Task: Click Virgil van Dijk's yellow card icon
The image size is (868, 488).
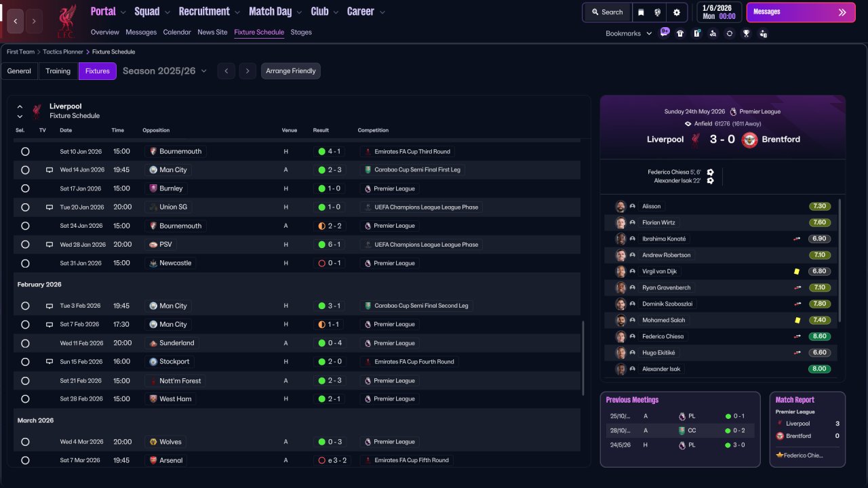Action: click(x=797, y=271)
